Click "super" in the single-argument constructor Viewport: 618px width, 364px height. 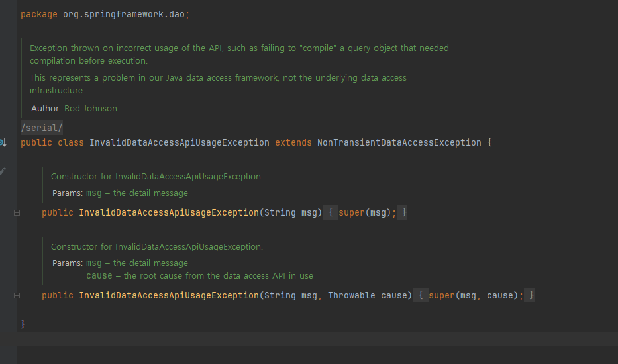[352, 212]
